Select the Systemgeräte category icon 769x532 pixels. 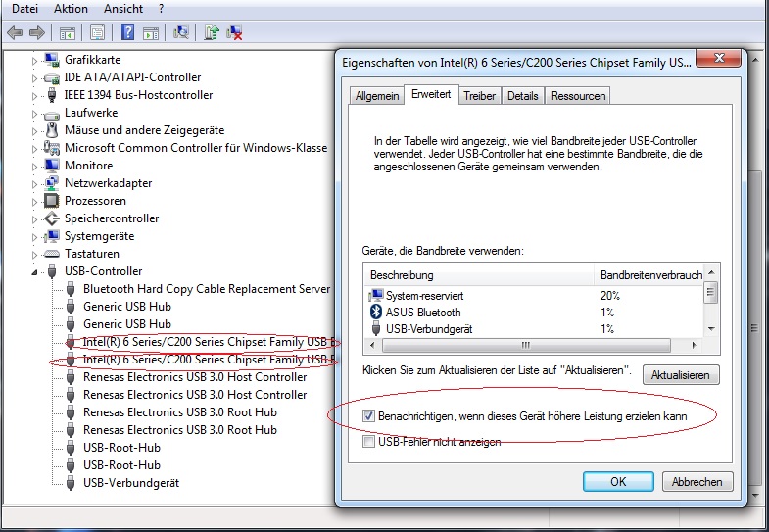[x=52, y=236]
